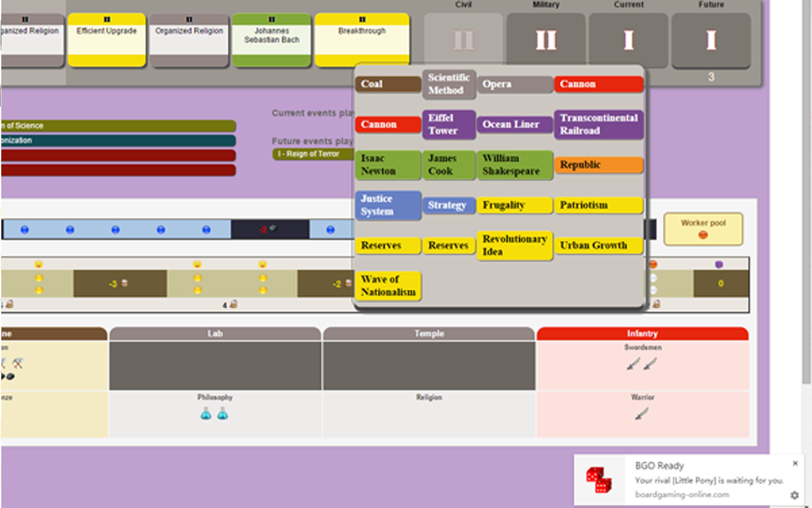The height and width of the screenshot is (508, 812).
Task: Pick the Frugality action entry
Action: 514,205
